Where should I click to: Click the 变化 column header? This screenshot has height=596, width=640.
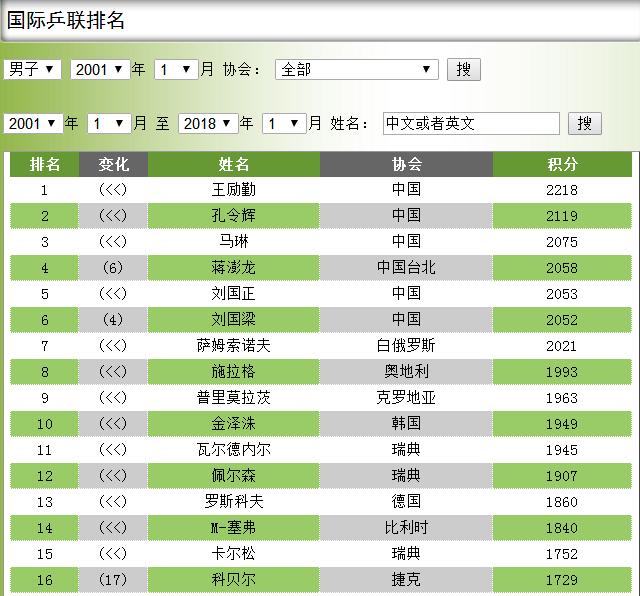[x=113, y=165]
